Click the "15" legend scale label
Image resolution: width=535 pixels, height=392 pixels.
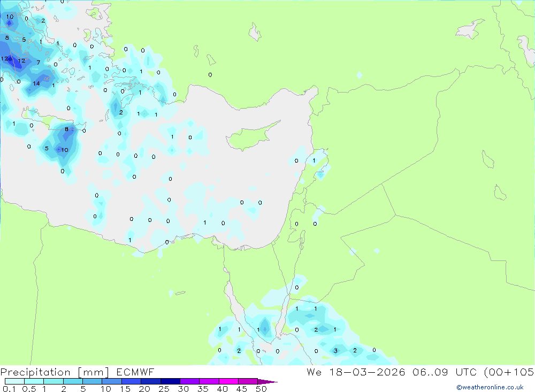pyautogui.click(x=125, y=389)
